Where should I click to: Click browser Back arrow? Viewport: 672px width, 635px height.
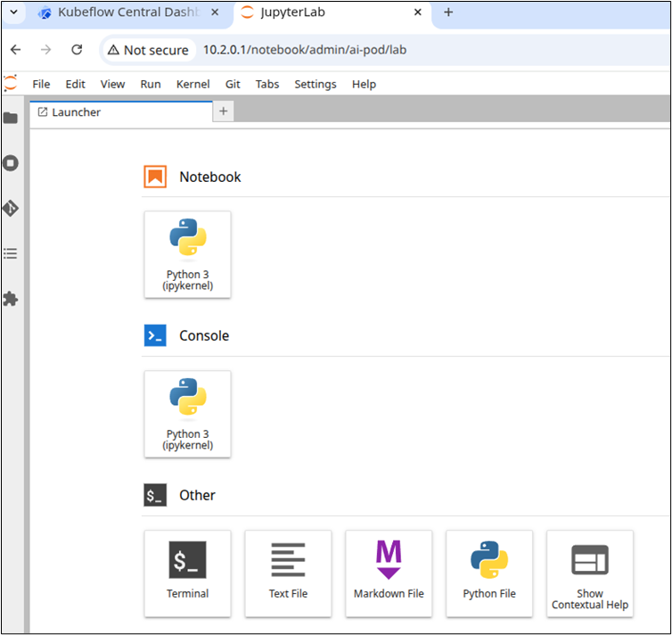(x=16, y=50)
